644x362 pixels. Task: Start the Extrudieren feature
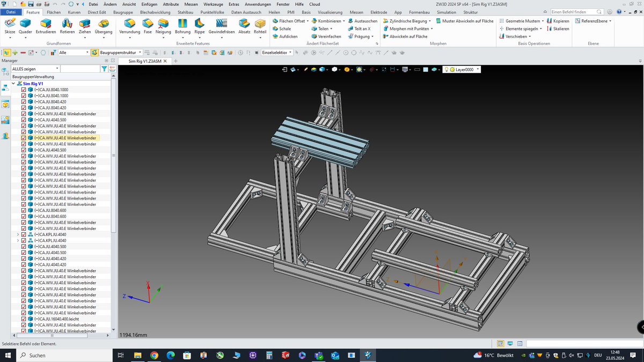click(x=46, y=26)
